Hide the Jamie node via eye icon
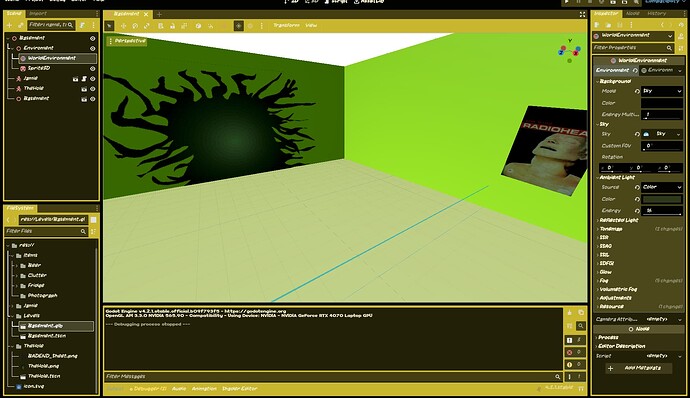 click(x=92, y=79)
